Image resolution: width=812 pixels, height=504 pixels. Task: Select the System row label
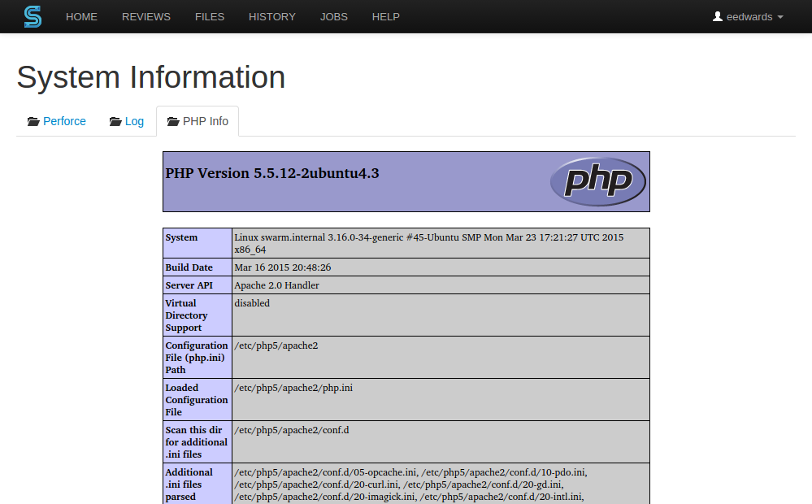(x=198, y=243)
